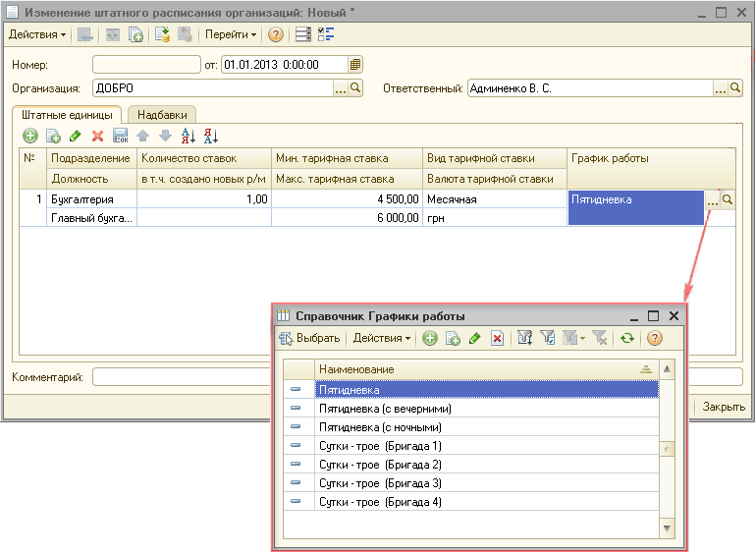Click the set filter icon in directory toolbar

click(x=524, y=338)
